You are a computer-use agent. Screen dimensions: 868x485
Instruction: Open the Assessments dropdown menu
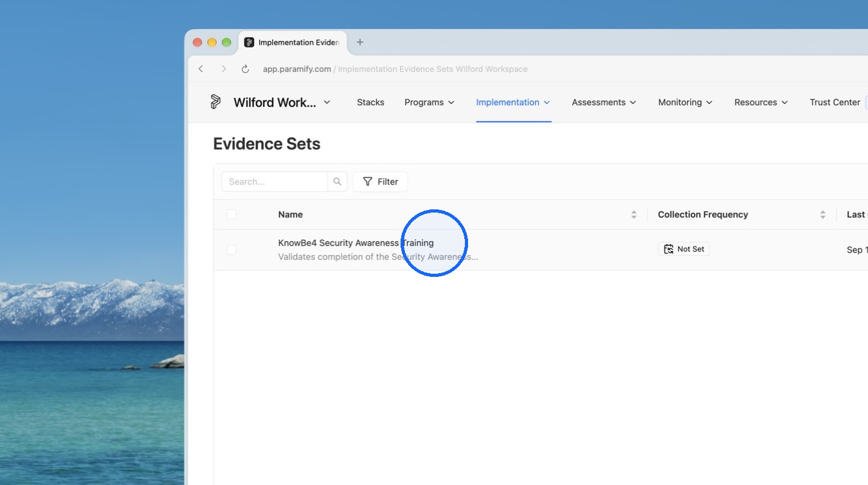click(x=604, y=102)
